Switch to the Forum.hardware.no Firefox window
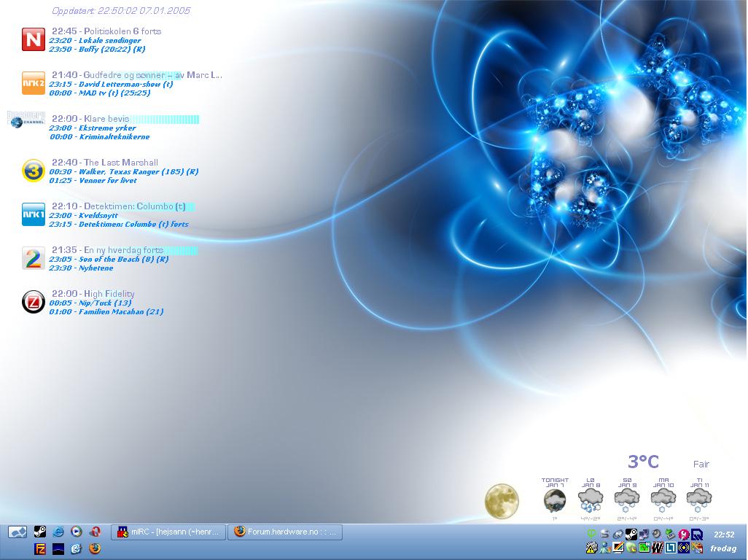The height and width of the screenshot is (560, 748). (286, 532)
